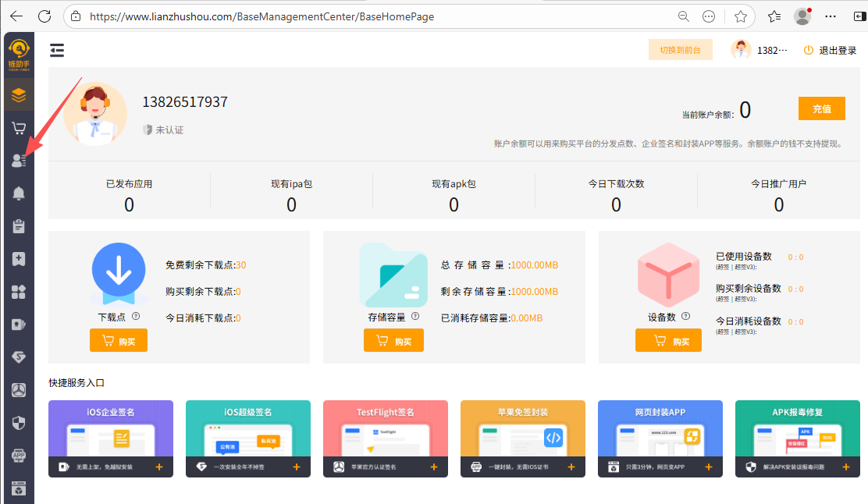Viewport: 868px width, 504px height.
Task: Click the shield icon in left sidebar
Action: click(19, 423)
